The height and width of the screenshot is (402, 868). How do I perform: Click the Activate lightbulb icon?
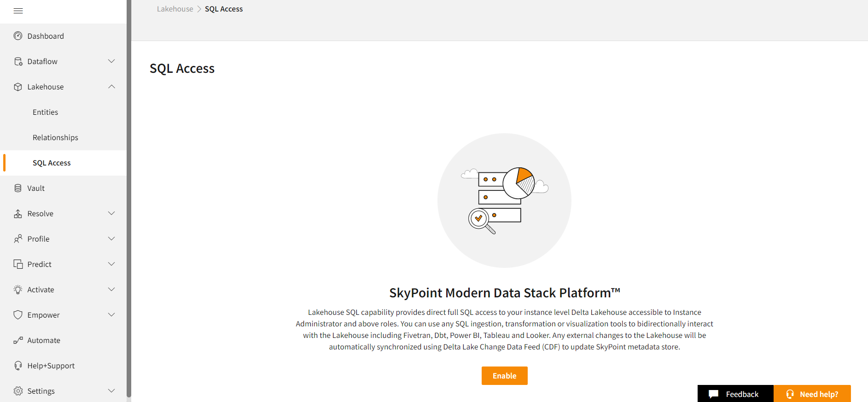click(x=18, y=290)
